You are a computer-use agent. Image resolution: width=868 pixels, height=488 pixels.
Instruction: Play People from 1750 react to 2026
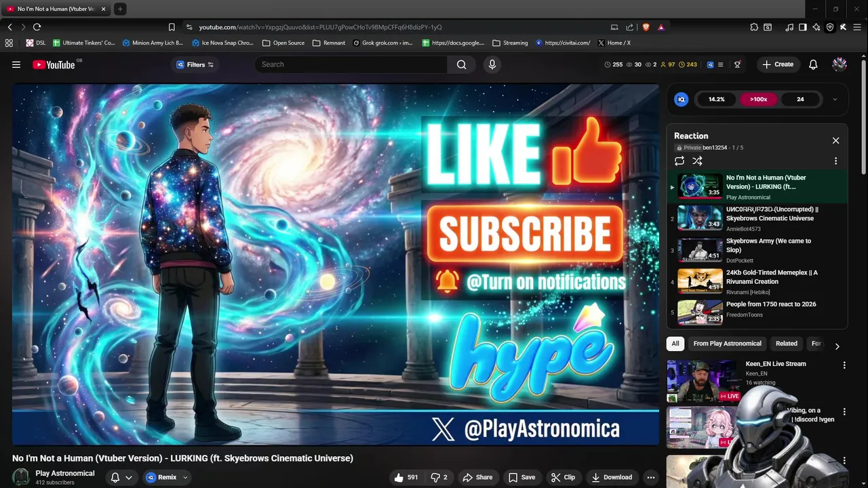(x=757, y=312)
